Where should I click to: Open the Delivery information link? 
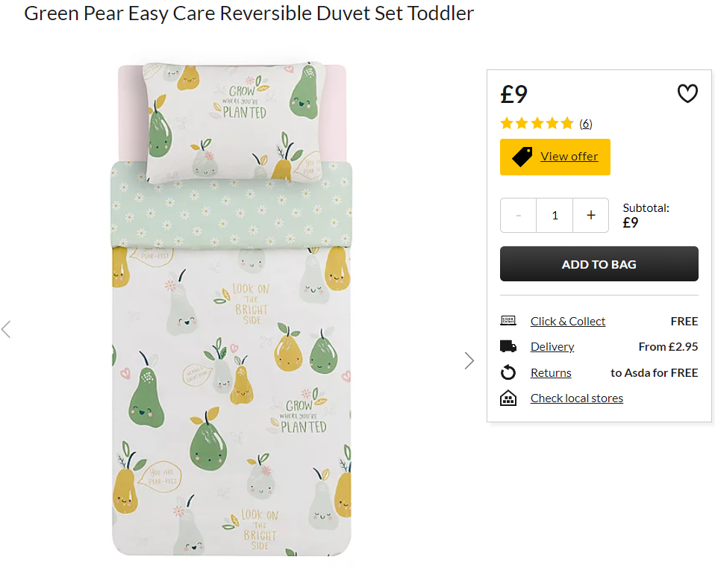click(552, 347)
